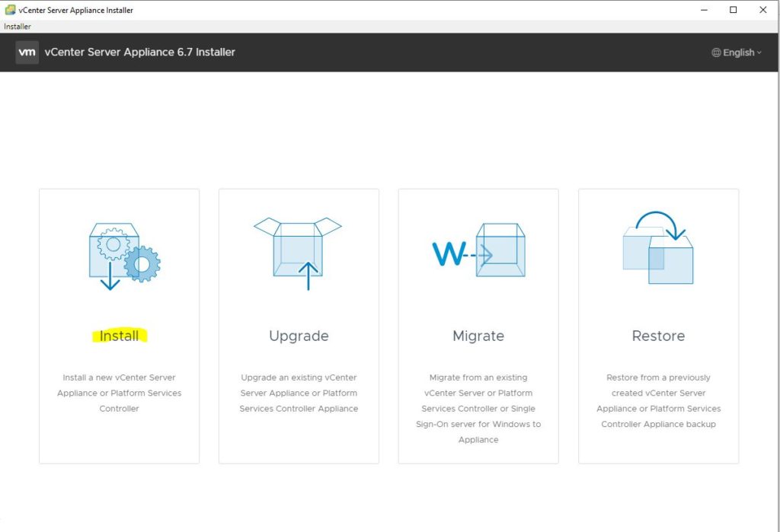Click the VMware vm logo
Screen dimensions: 780x532
[27, 53]
